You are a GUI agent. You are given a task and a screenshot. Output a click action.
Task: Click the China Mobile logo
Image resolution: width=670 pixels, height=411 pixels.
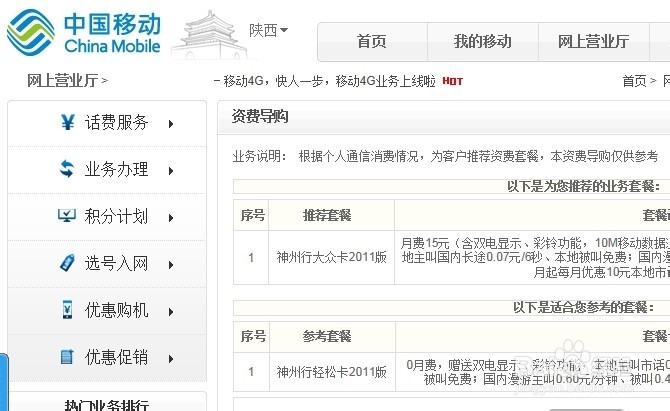tap(84, 33)
